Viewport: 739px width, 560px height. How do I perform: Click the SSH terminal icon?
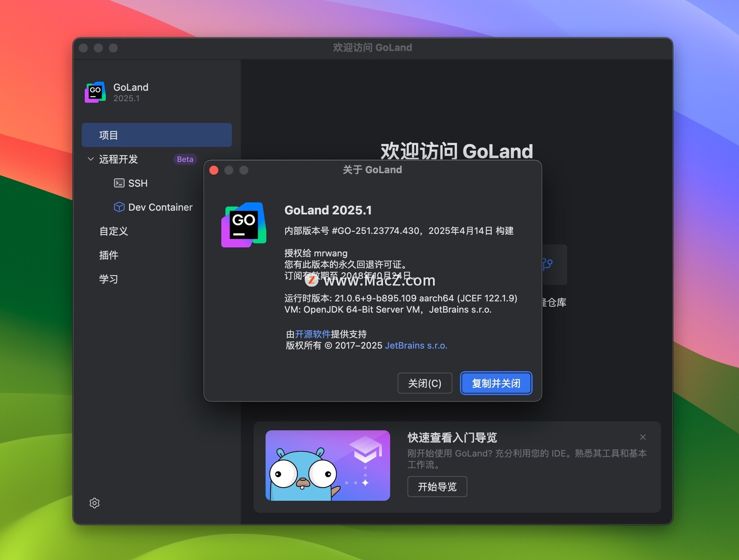click(119, 183)
